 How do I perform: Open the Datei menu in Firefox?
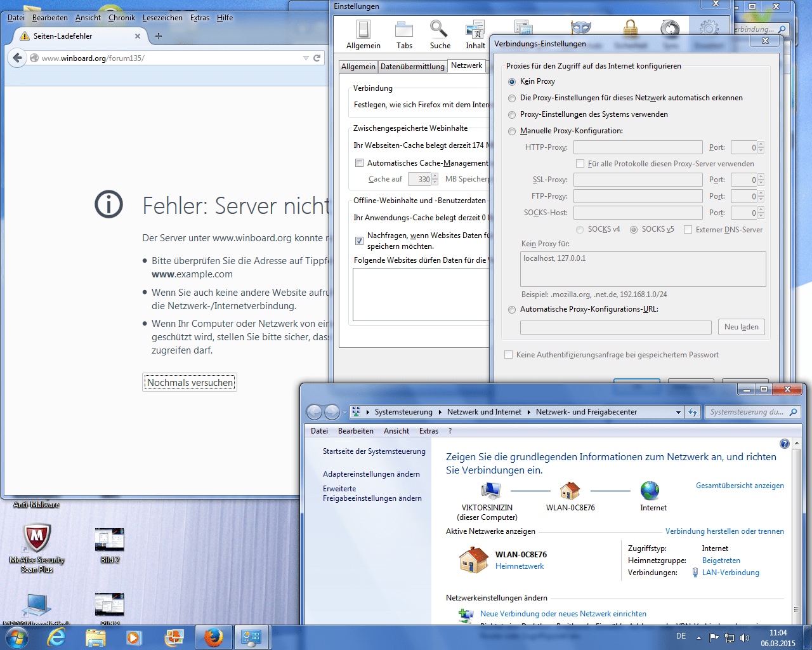tap(16, 18)
